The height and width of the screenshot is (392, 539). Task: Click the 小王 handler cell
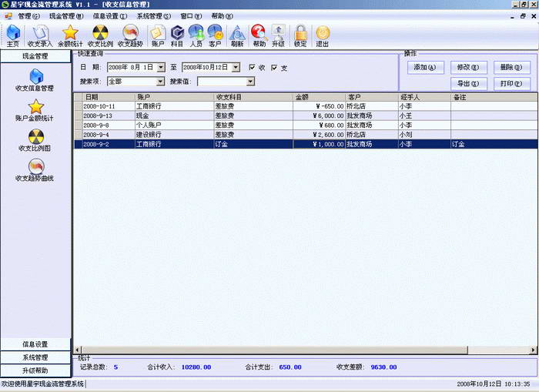pyautogui.click(x=424, y=116)
